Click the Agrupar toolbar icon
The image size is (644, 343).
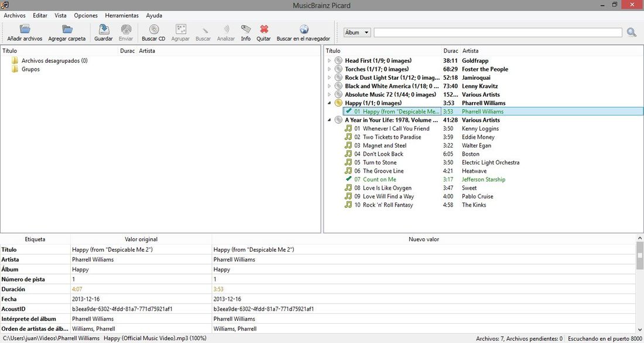[181, 29]
